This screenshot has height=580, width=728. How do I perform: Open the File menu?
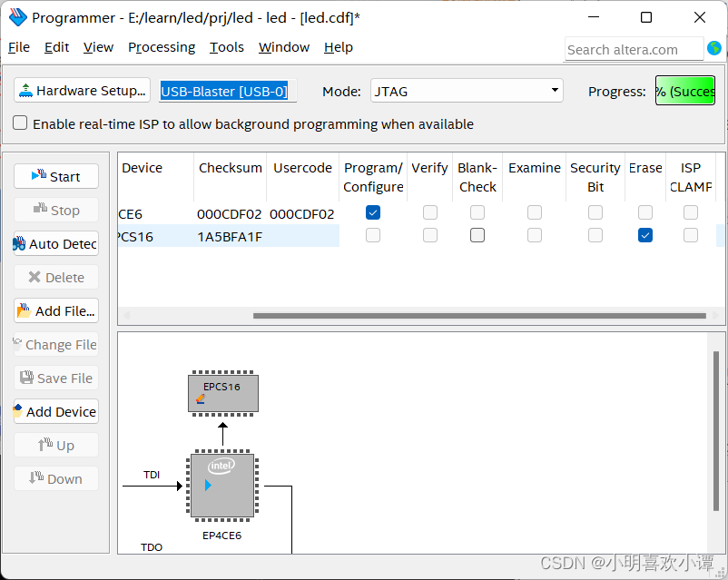pos(19,47)
